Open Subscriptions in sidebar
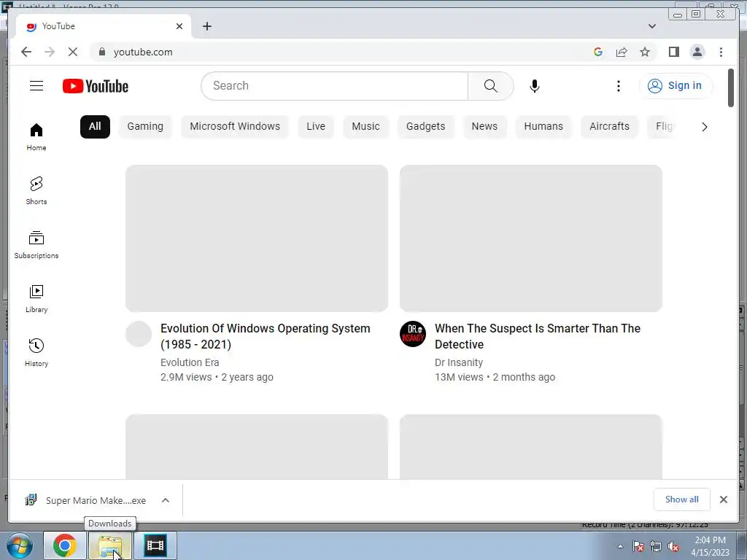The width and height of the screenshot is (747, 560). 36,245
